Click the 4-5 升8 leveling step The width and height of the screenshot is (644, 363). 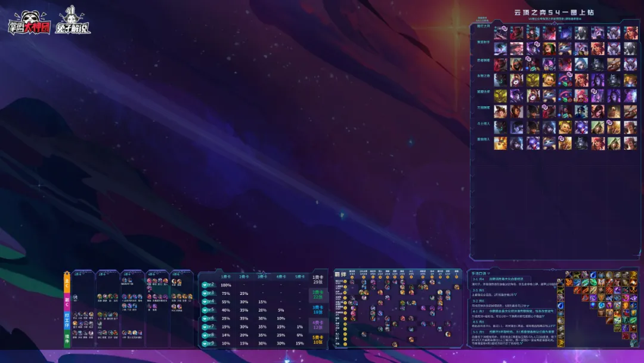pyautogui.click(x=477, y=321)
